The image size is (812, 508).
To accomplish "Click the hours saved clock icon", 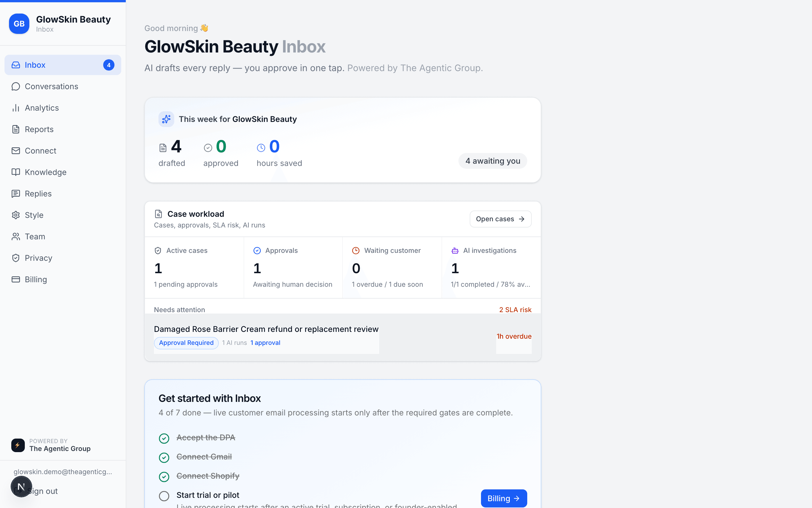I will point(261,148).
